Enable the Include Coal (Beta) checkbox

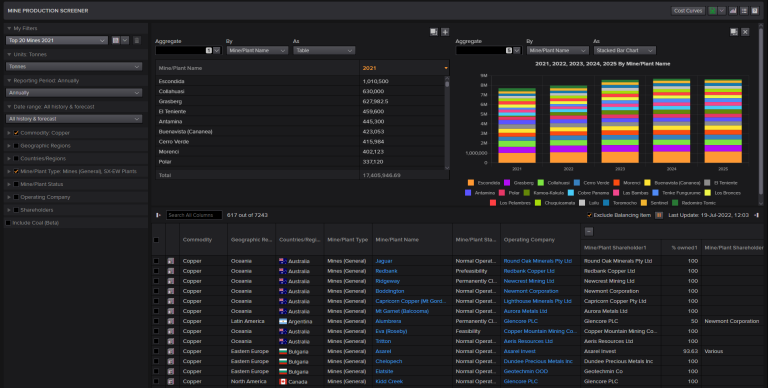tap(8, 223)
